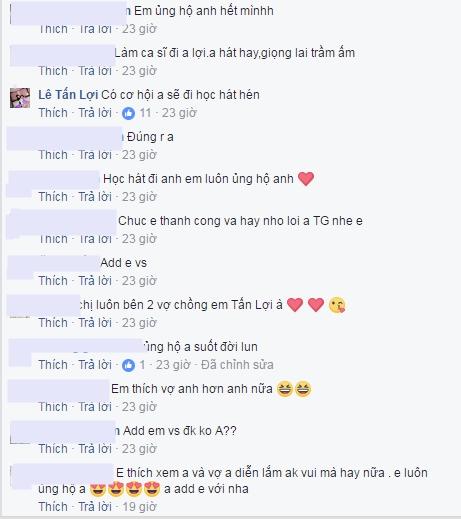
Task: Reply to 'Add em vs đk ko A??' comment
Action: pyautogui.click(x=95, y=449)
